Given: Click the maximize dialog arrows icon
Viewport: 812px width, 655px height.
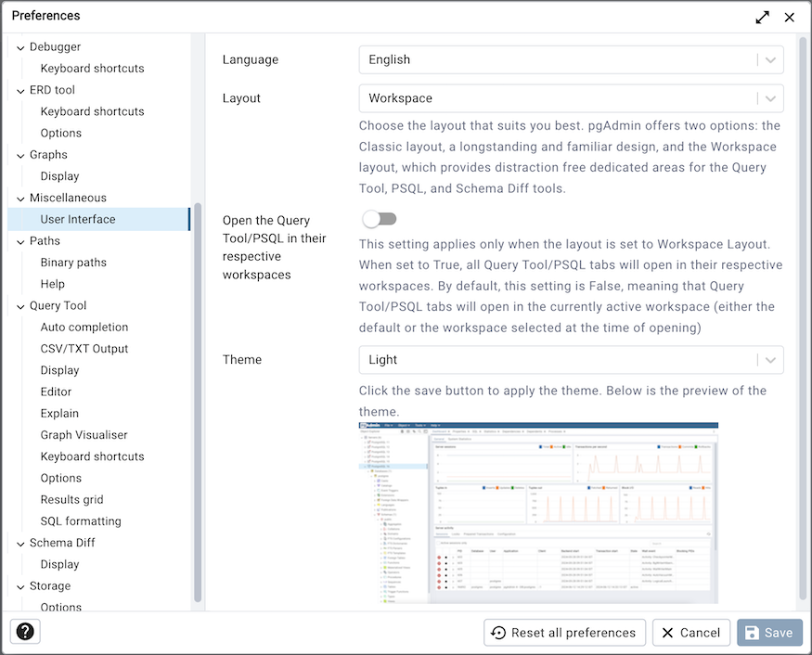Looking at the screenshot, I should [762, 17].
